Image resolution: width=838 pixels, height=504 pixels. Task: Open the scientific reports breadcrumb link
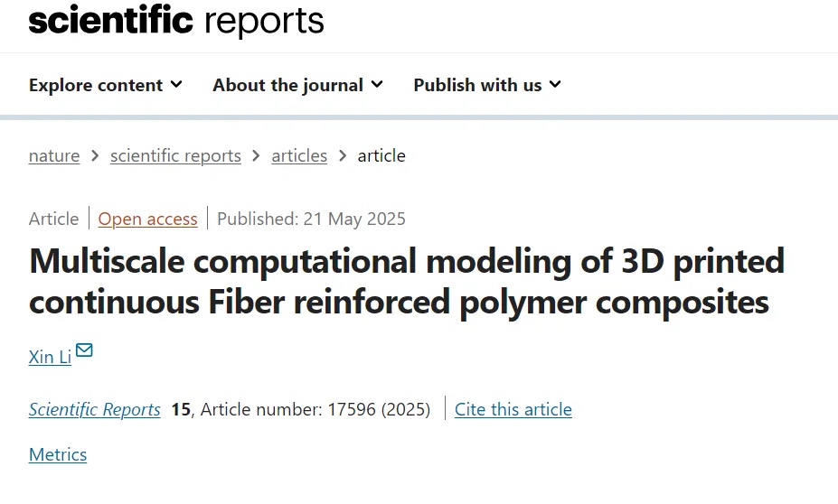click(x=175, y=155)
